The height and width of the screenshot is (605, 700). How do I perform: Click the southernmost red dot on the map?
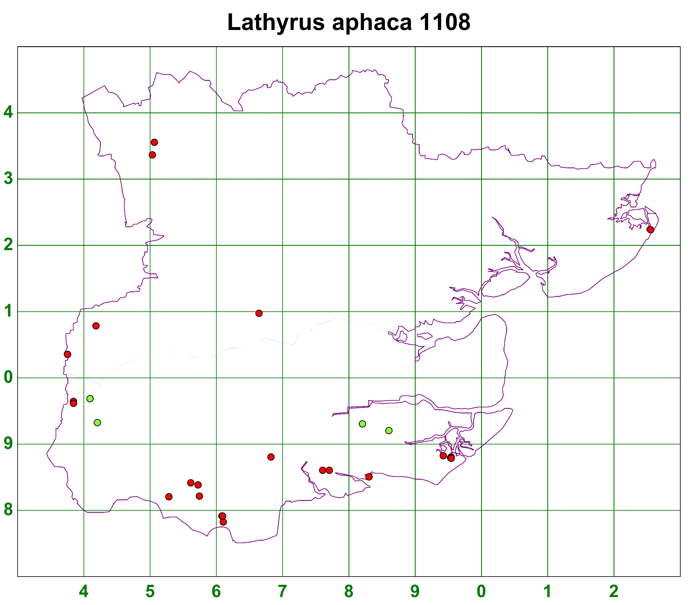[223, 522]
